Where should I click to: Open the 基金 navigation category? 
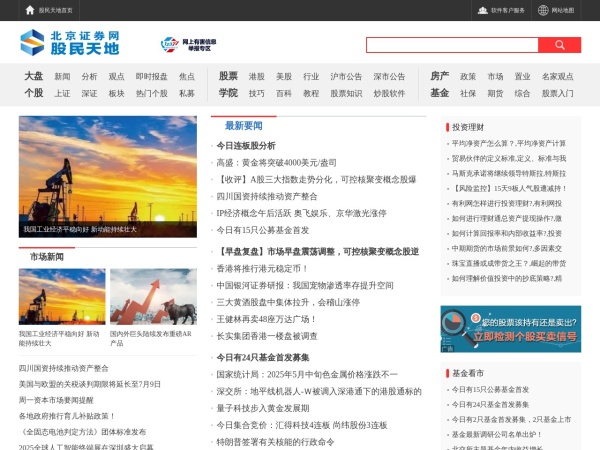click(439, 93)
